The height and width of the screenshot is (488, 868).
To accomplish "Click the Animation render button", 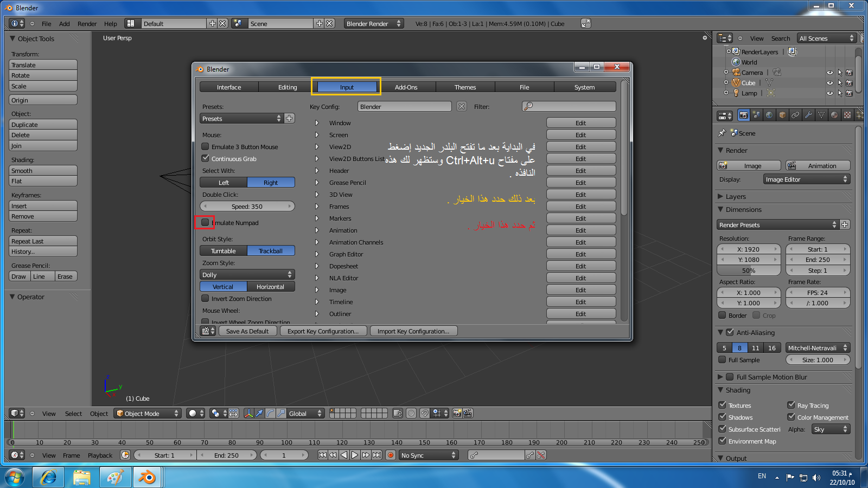I will pyautogui.click(x=818, y=165).
